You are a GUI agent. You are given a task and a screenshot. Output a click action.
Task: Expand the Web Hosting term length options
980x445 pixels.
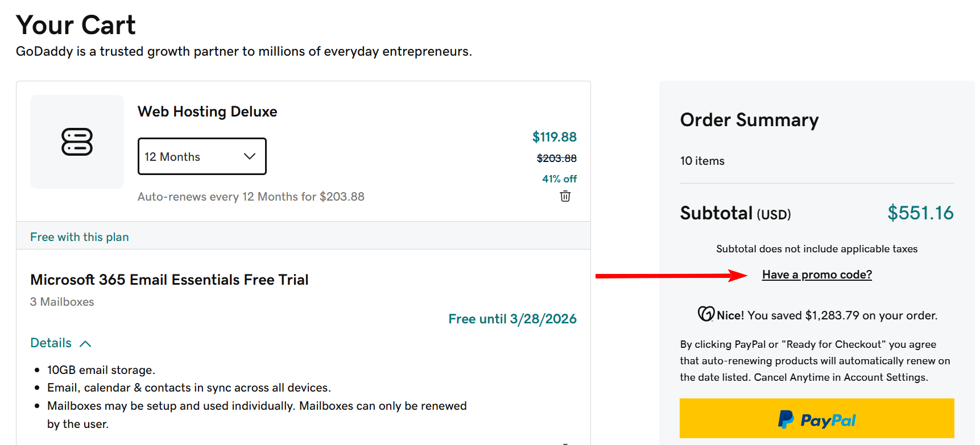coord(202,156)
